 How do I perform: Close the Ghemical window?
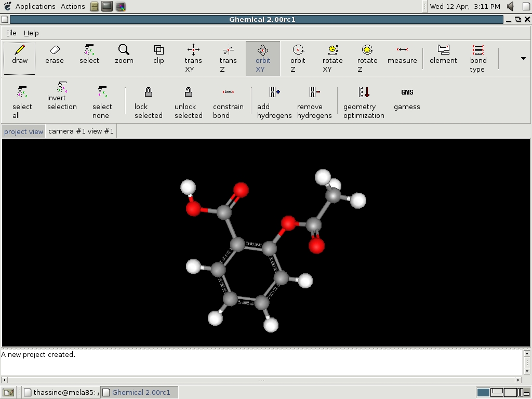click(x=527, y=19)
